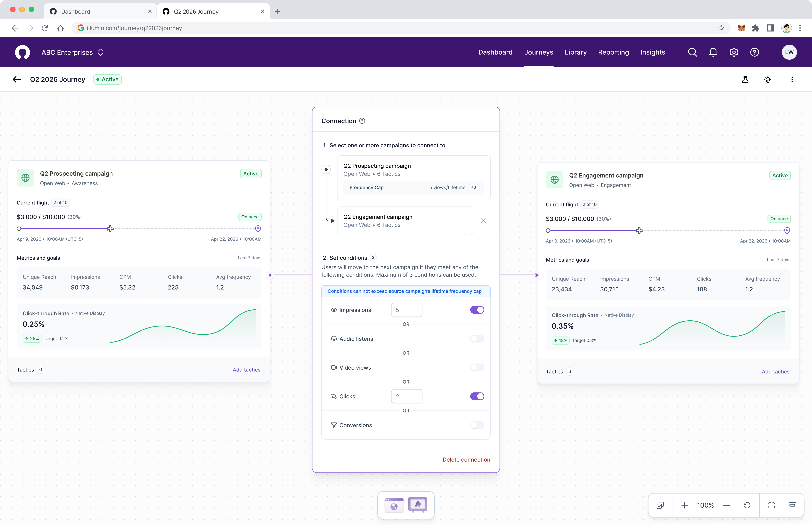Click the lightbulb insights icon
Image resolution: width=812 pixels, height=525 pixels.
pos(768,79)
